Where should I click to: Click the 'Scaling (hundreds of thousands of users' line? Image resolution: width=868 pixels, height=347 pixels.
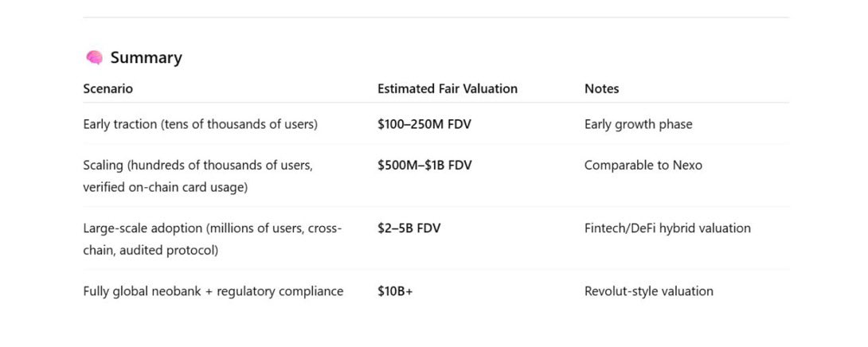(x=197, y=166)
